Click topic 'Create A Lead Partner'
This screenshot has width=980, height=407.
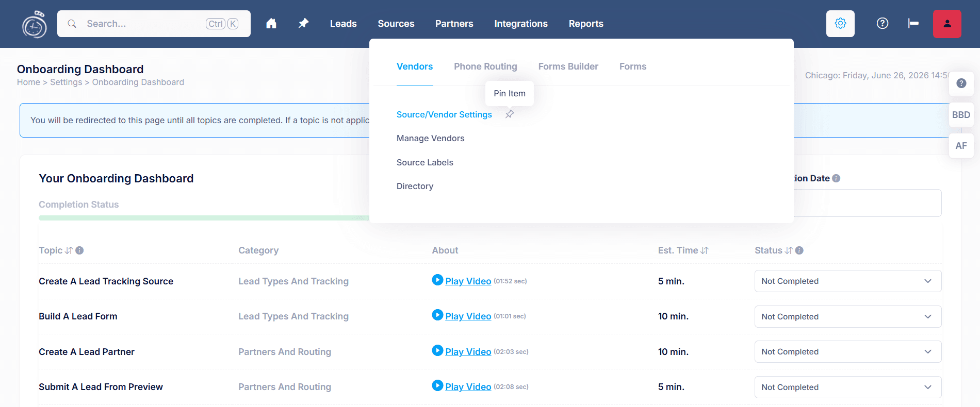pos(87,352)
